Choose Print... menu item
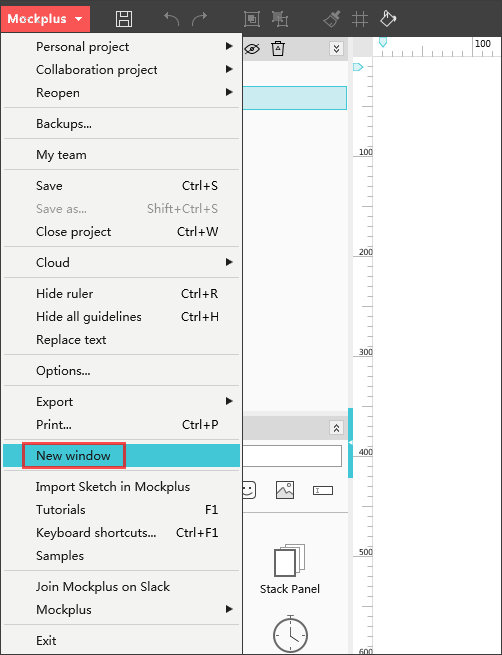Viewport: 502px width, 655px height. pos(121,424)
